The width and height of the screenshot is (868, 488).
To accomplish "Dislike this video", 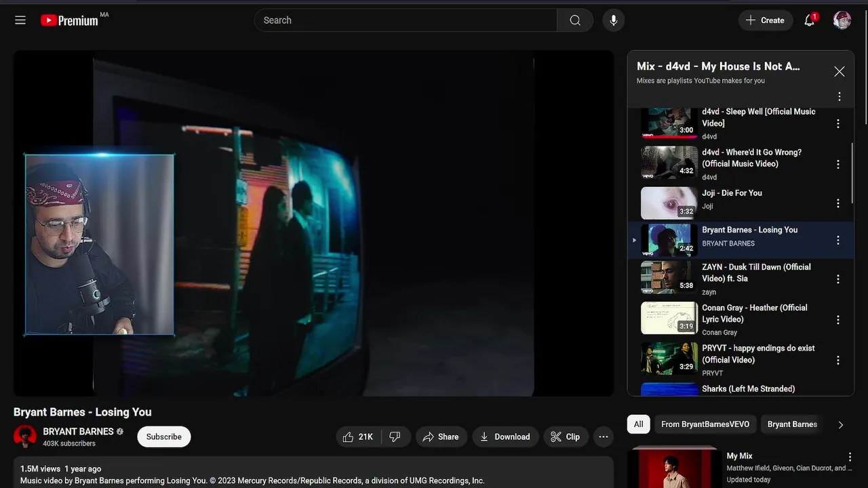I will pyautogui.click(x=395, y=437).
